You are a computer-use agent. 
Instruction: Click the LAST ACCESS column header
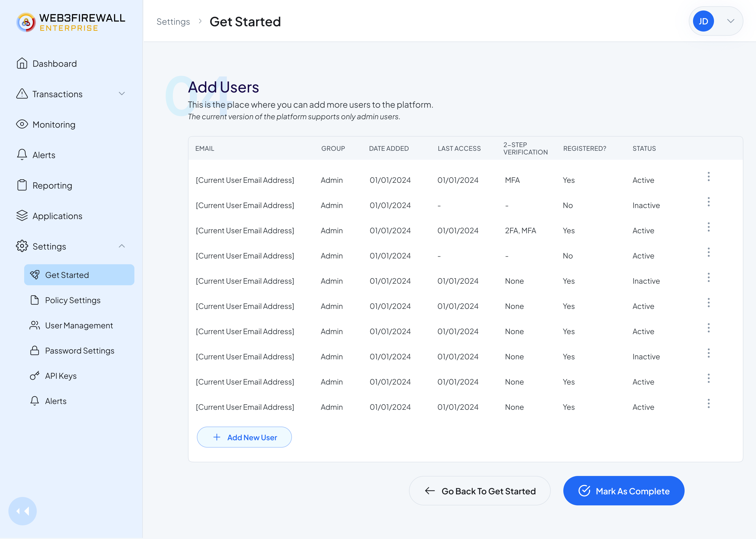(459, 148)
